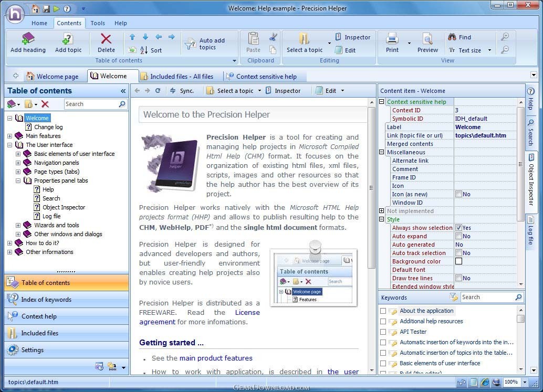Check the Additional help resources keyword
543x392 pixels.
tap(383, 322)
